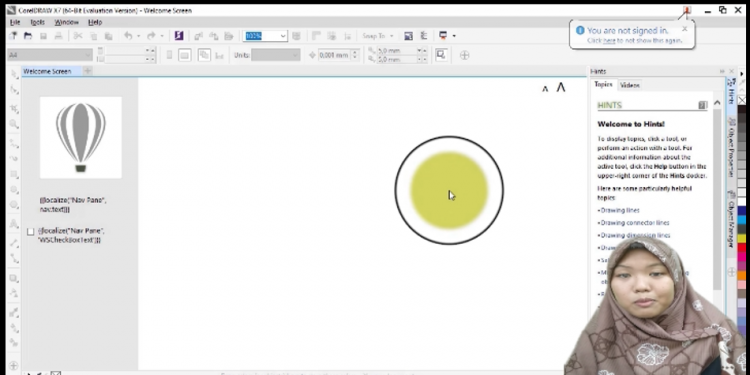Open the zoom level dropdown

tap(283, 36)
